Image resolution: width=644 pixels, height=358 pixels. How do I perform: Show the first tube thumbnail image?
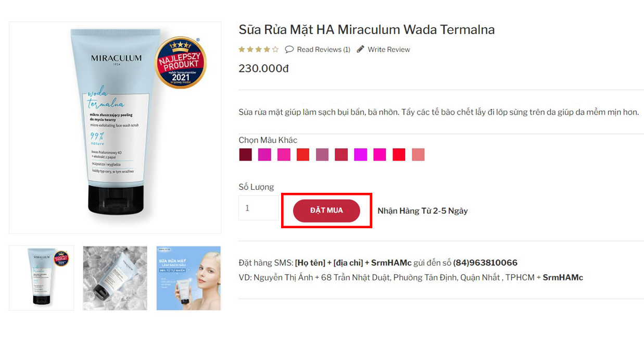(x=42, y=278)
